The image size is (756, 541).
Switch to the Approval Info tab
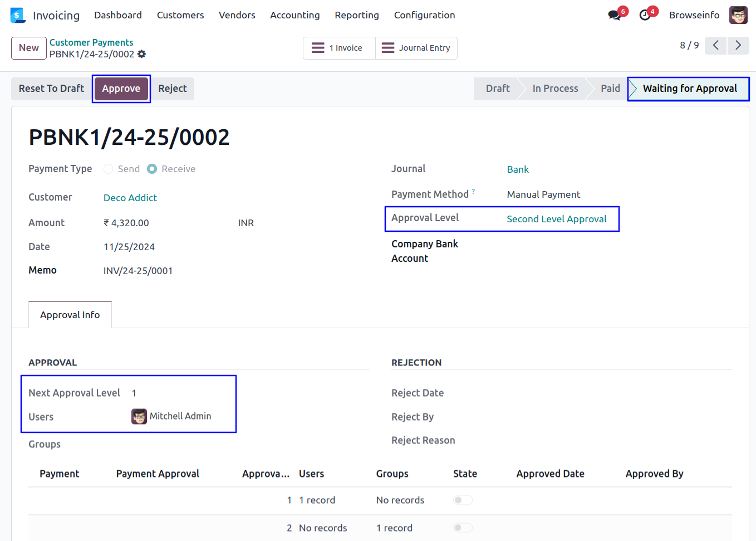tap(70, 315)
